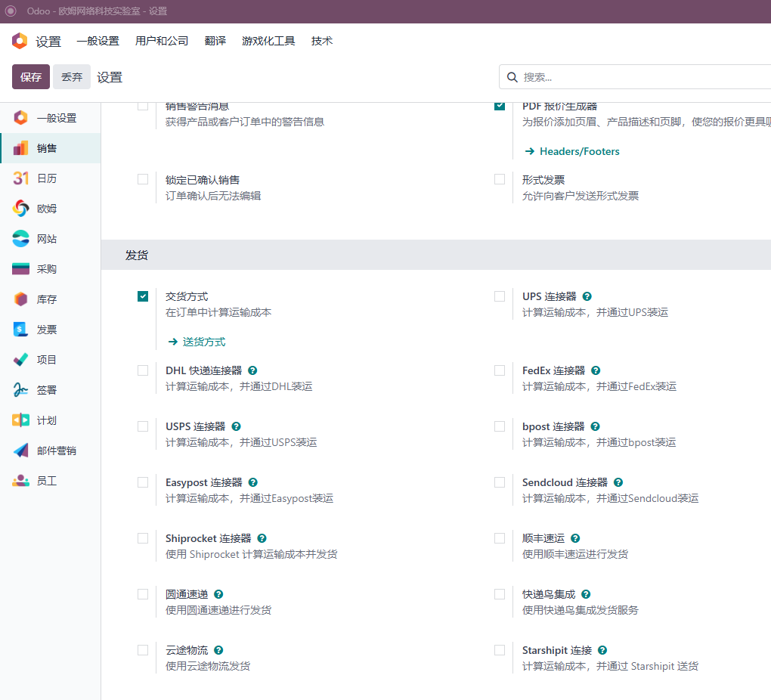Enable FedEx 连接器 checkbox
Image resolution: width=771 pixels, height=700 pixels.
[x=500, y=370]
